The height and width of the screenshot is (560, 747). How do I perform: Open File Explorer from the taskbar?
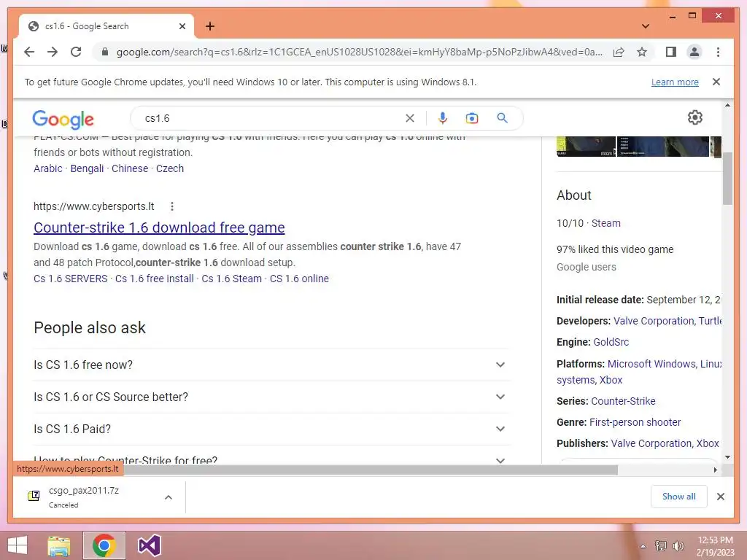[x=59, y=545]
